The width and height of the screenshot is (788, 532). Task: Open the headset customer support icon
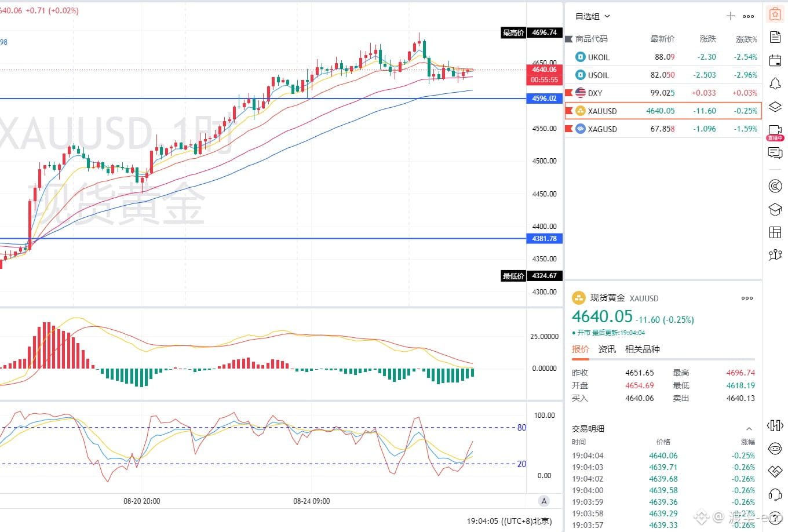775,494
